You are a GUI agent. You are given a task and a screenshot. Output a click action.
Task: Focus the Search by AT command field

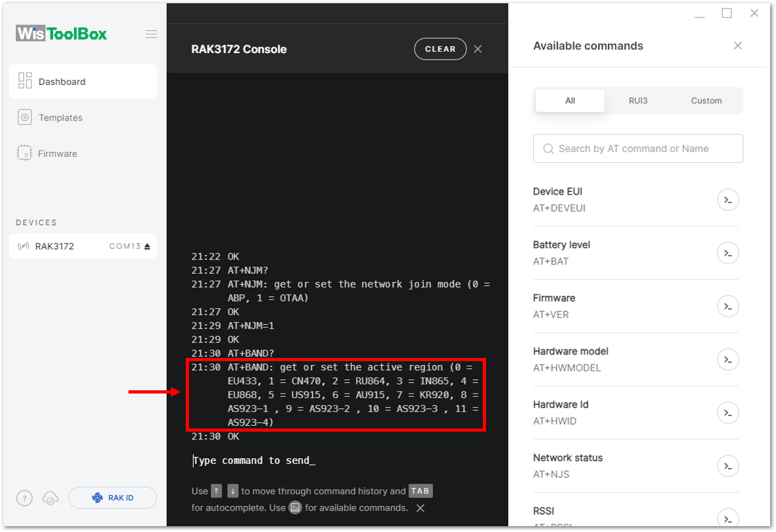[x=638, y=148]
